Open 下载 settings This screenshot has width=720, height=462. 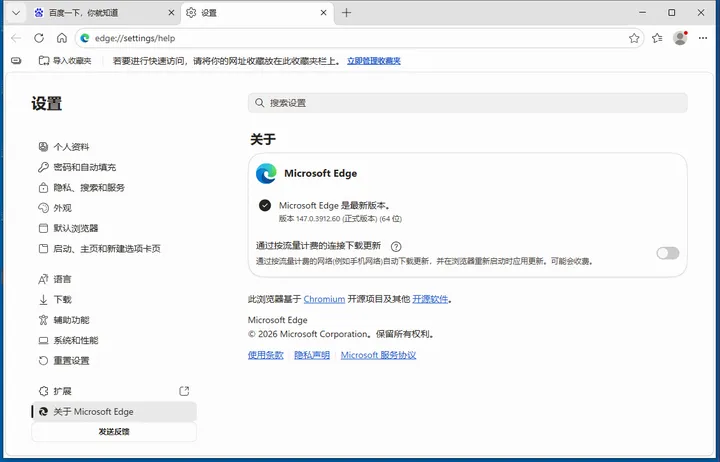pyautogui.click(x=114, y=299)
